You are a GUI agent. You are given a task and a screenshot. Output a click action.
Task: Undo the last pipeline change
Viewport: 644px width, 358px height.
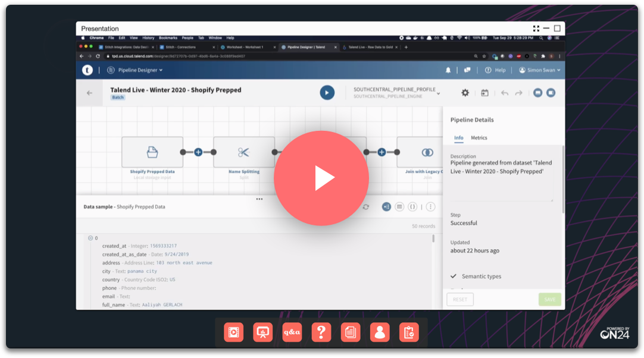point(504,93)
